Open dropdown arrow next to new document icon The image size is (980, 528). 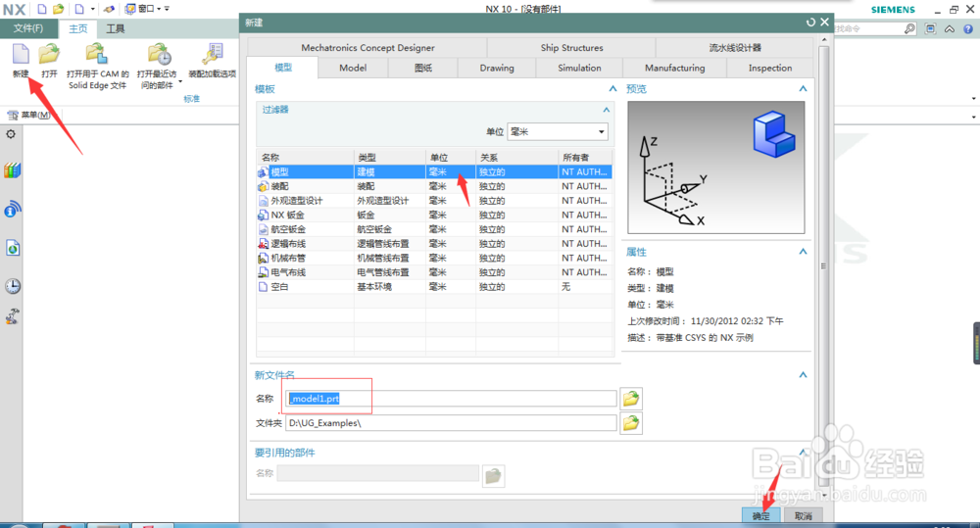click(92, 9)
